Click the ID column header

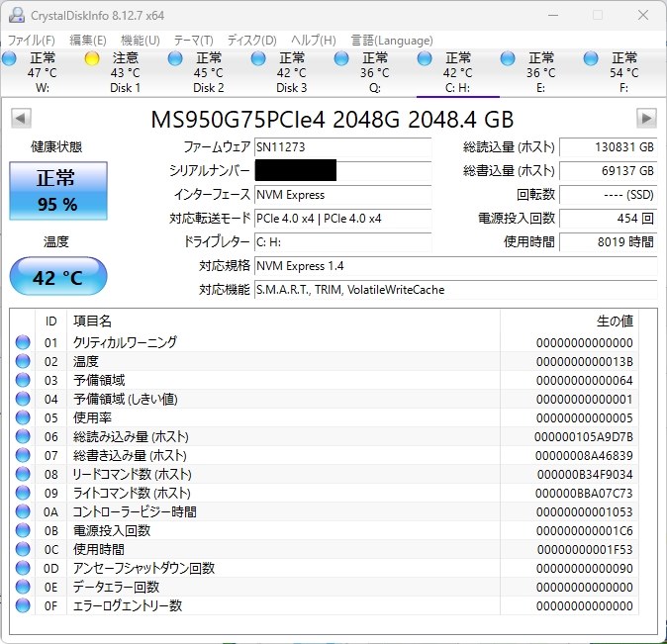[50, 321]
